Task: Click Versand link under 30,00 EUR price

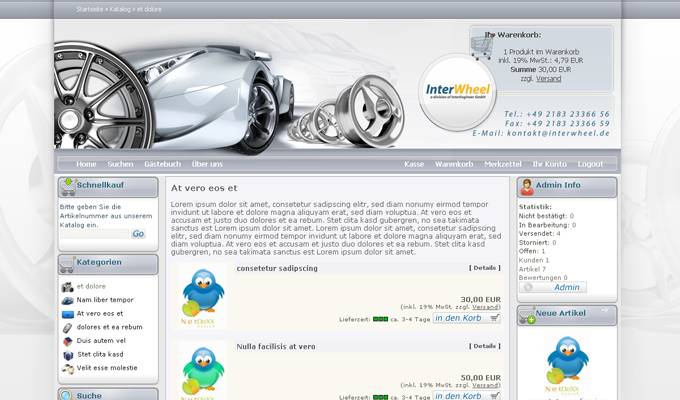Action: click(485, 307)
